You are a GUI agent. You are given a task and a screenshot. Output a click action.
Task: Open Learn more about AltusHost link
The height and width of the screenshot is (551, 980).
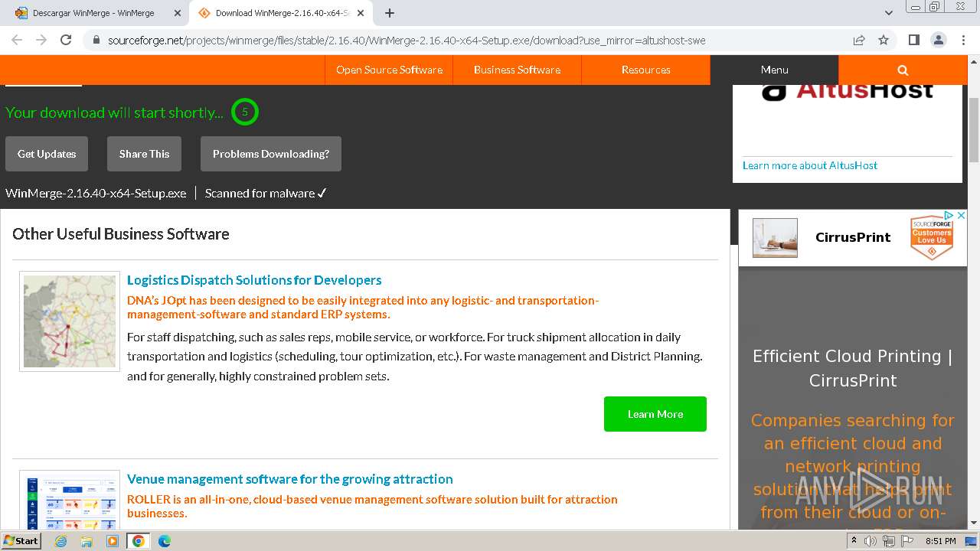(810, 165)
